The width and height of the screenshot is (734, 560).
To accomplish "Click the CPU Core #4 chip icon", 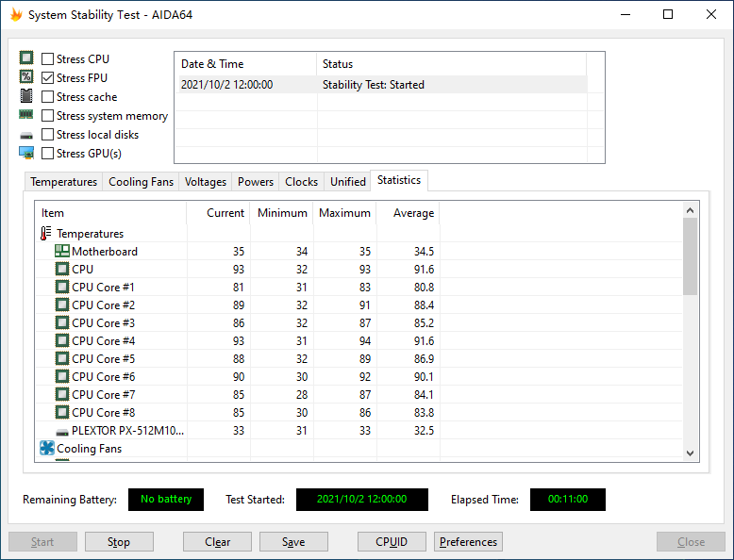I will (x=61, y=340).
